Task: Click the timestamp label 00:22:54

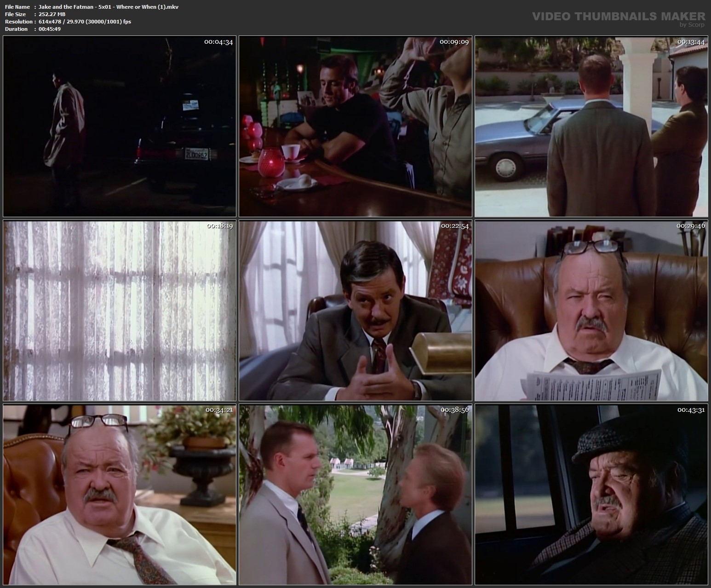Action: tap(455, 226)
